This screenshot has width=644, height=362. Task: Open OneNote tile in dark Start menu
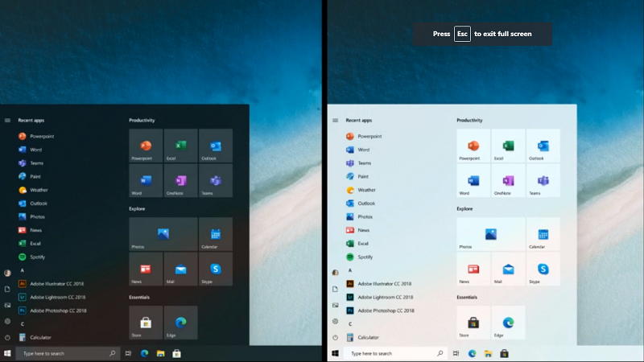[x=180, y=180]
